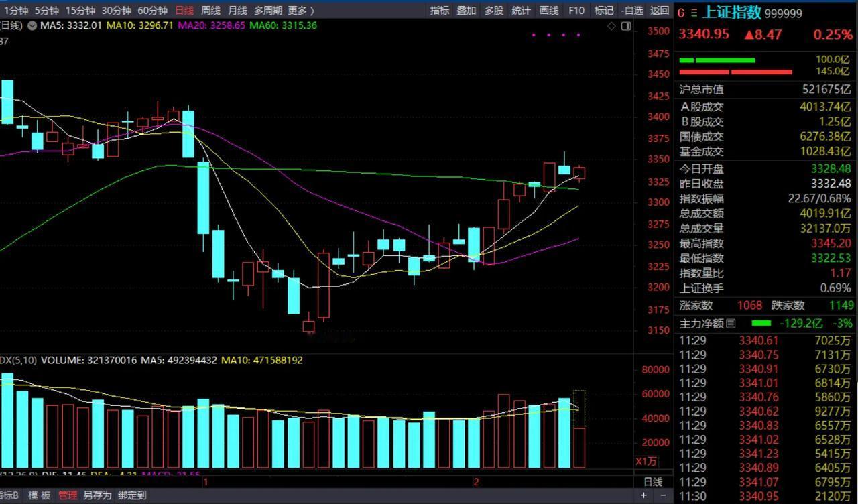Activate the 画线 drawing tool
858x504 pixels.
tap(549, 11)
